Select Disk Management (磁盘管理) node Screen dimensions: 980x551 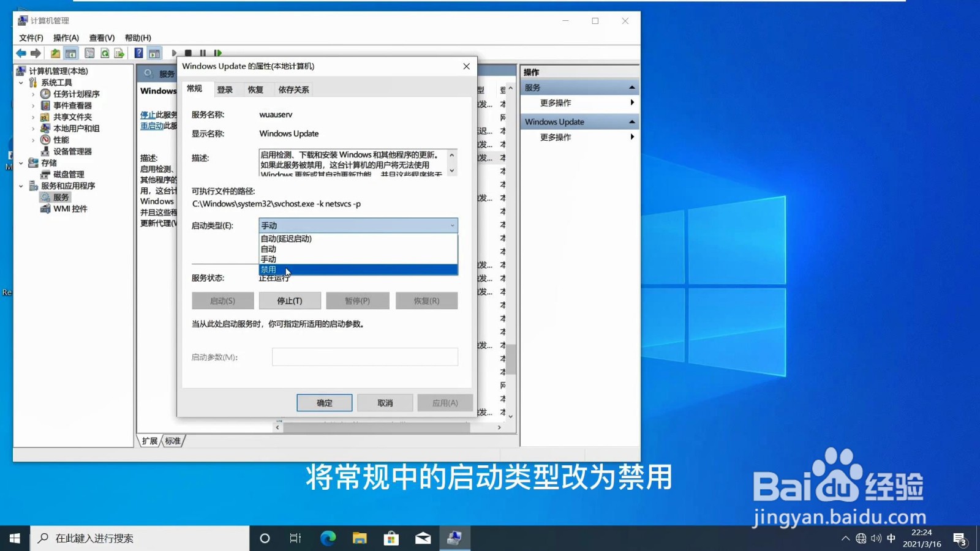click(x=69, y=174)
